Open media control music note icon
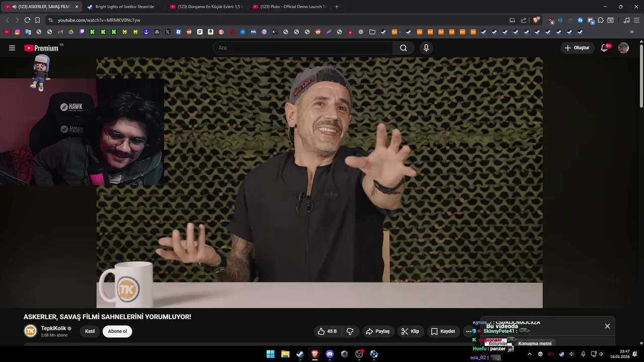The image size is (644, 362). (626, 20)
